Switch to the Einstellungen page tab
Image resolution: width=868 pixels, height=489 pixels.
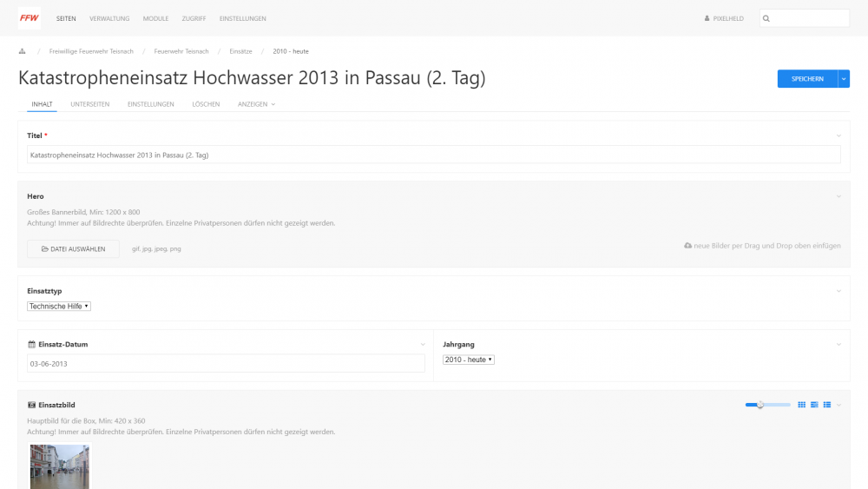(151, 104)
